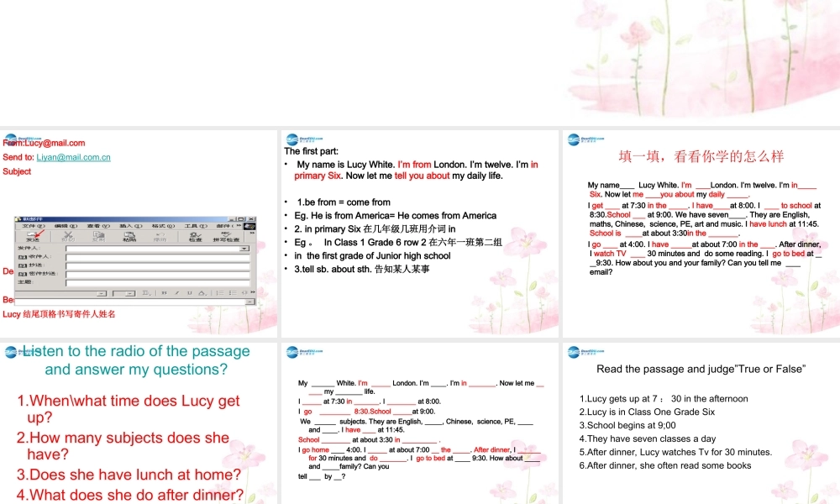The image size is (840, 504).
Task: Click the heading 'Read the passage and judge'
Action: (x=701, y=369)
